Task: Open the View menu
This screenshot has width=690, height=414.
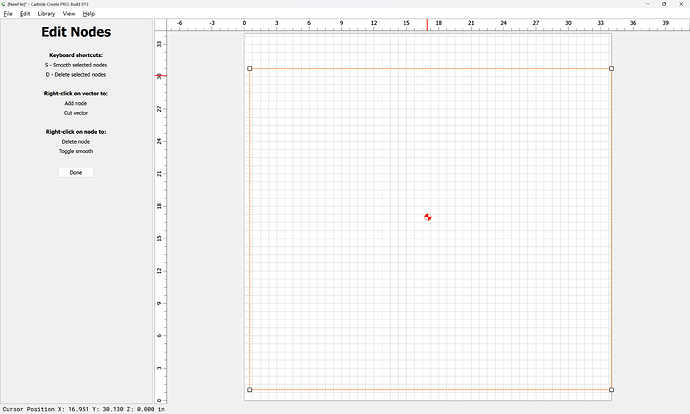Action: point(69,14)
